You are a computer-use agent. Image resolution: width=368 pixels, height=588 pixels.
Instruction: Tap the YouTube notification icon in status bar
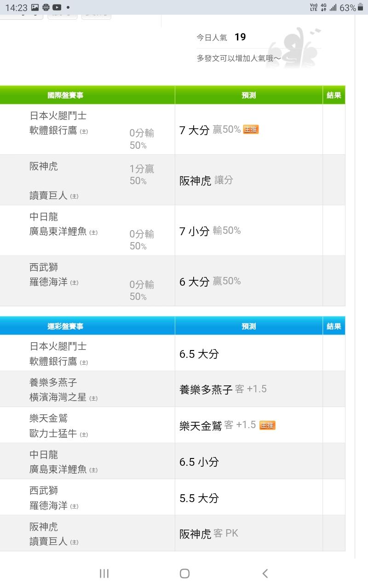pyautogui.click(x=57, y=7)
